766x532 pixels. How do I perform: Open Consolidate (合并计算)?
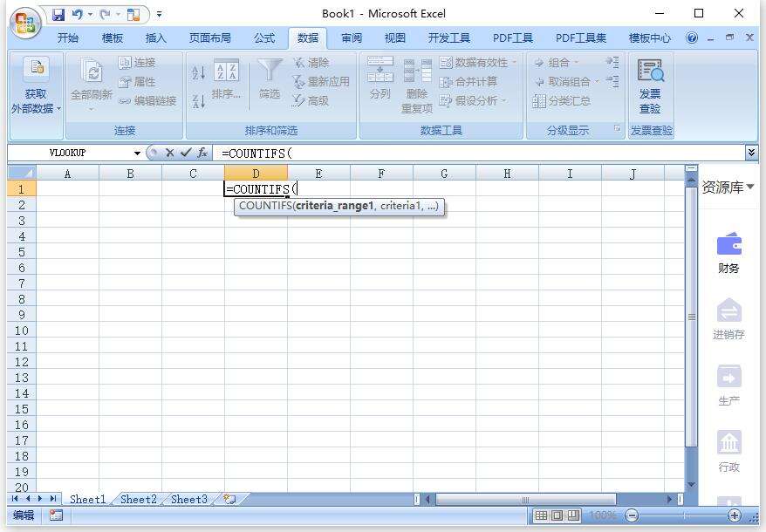[468, 82]
